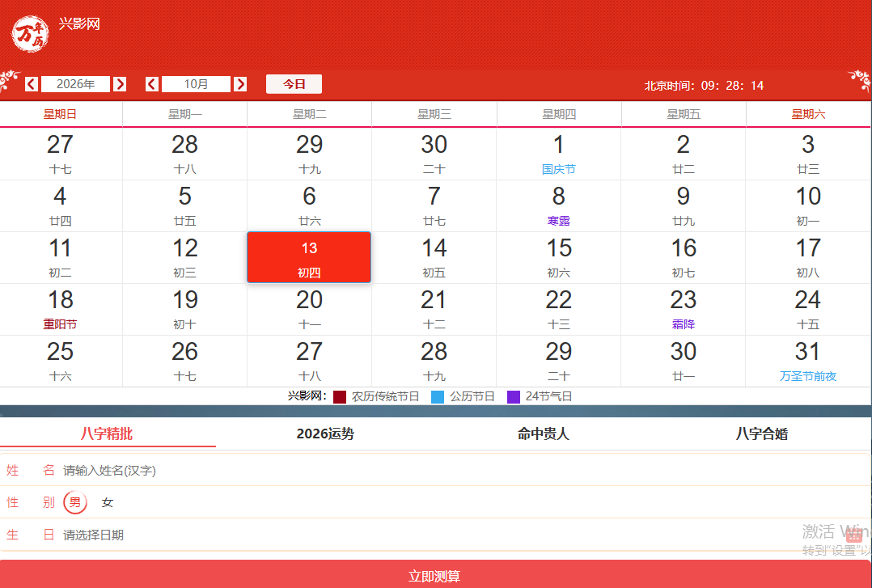Open the 2026运势 tab
Screen dimensions: 872x588
tap(325, 434)
